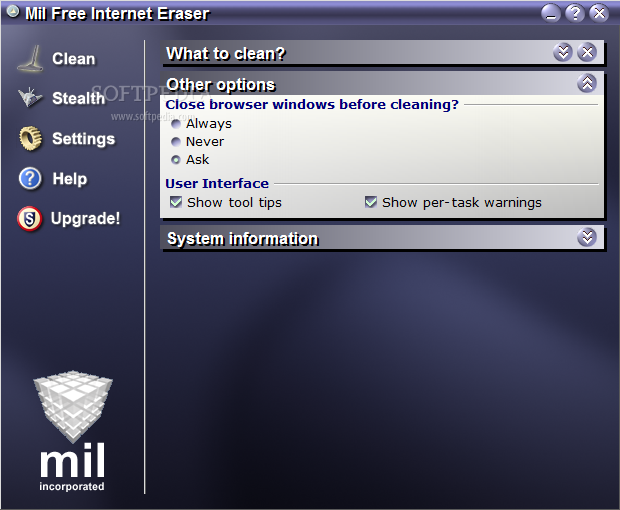
Task: Toggle Show per-task warnings checkbox
Action: 371,202
